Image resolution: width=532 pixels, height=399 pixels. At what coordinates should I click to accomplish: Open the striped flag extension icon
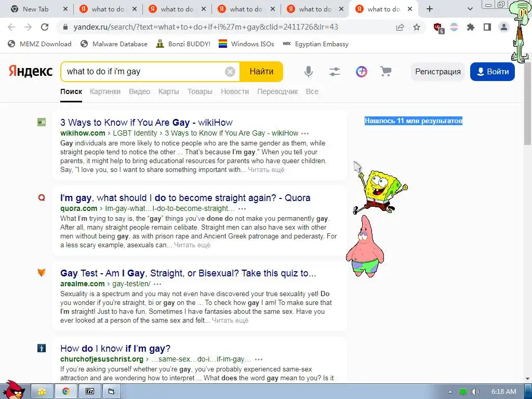454,27
